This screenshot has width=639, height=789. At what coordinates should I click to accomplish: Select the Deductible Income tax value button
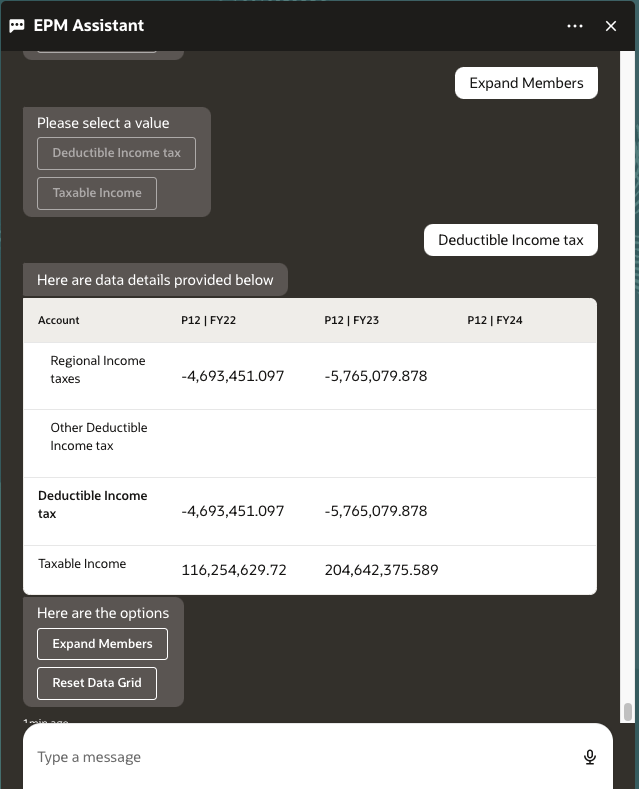click(116, 153)
